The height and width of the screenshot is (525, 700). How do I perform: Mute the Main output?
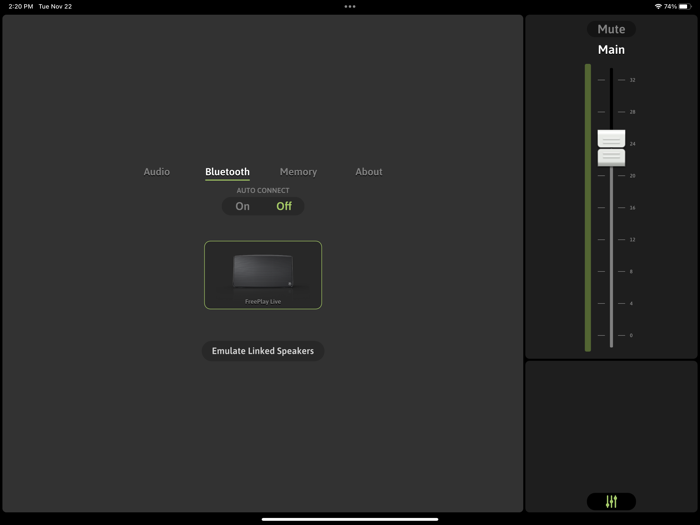(611, 29)
